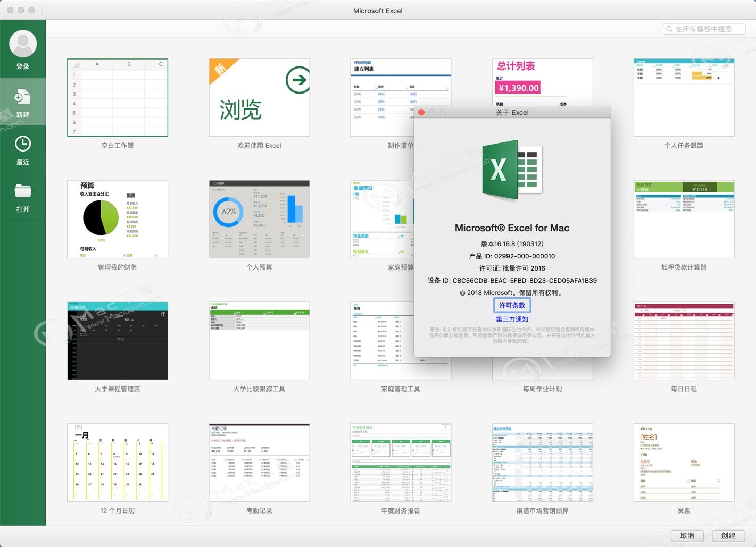
Task: Choose the 12 个月日历 template
Action: 118,462
